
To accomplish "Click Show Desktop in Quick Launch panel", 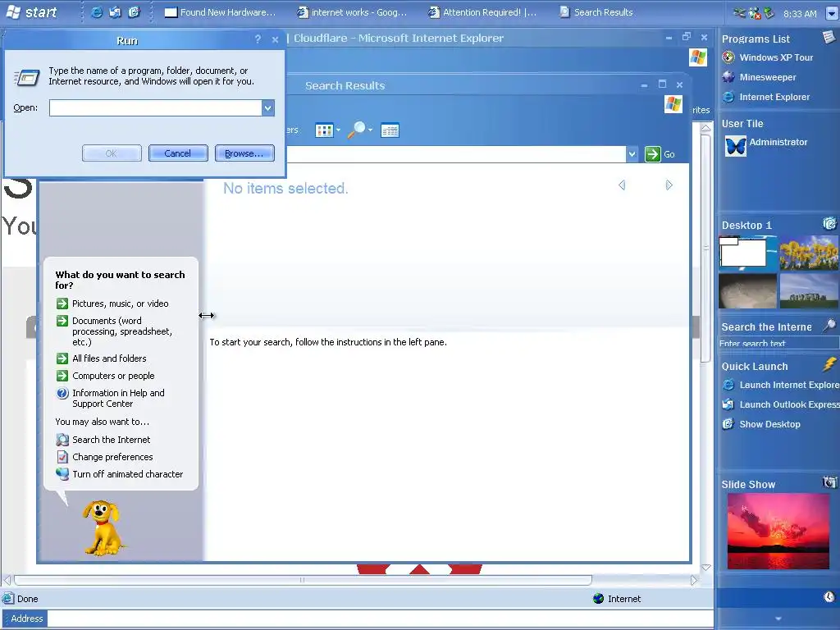I will pos(761,424).
